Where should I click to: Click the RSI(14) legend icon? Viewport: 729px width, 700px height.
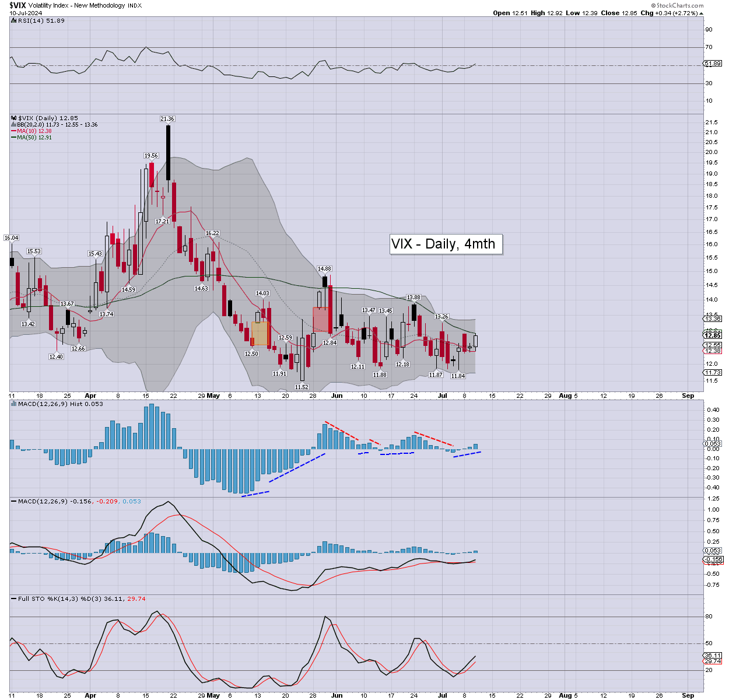(14, 20)
